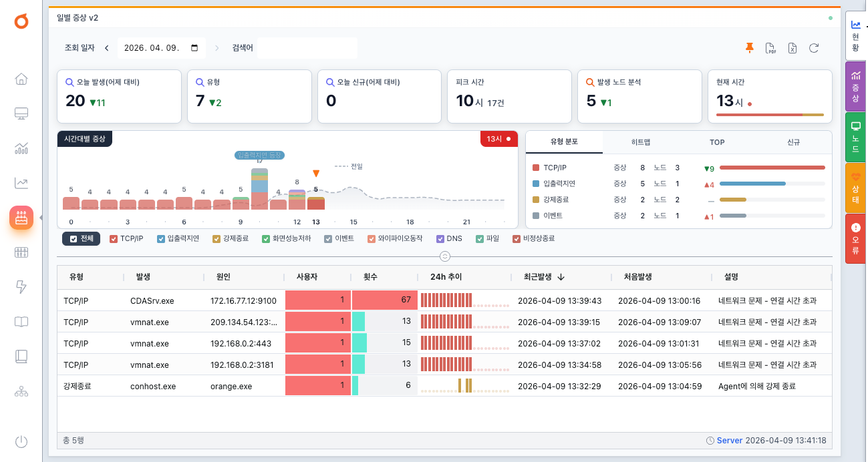
Task: Select the CDASrv.exe table row
Action: point(444,300)
